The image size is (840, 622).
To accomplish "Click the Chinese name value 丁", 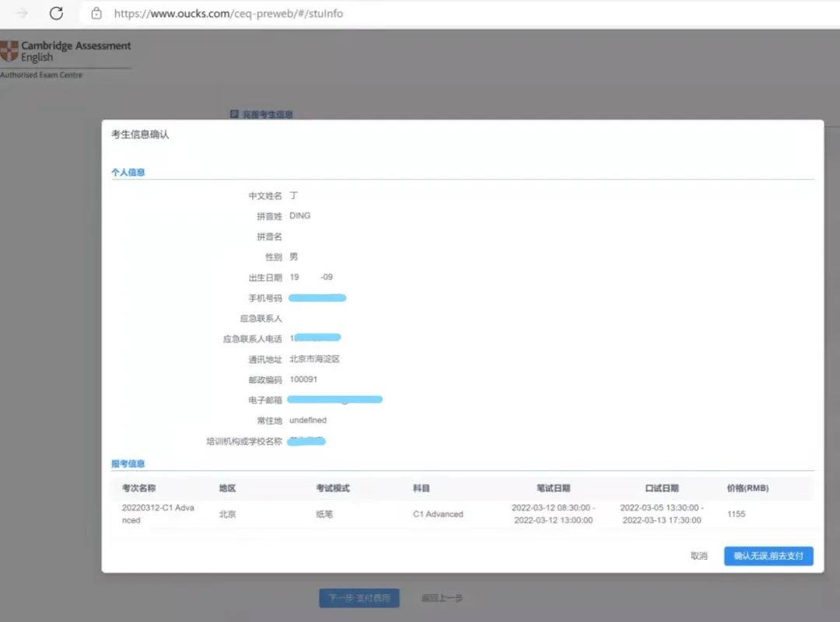I will coord(293,196).
